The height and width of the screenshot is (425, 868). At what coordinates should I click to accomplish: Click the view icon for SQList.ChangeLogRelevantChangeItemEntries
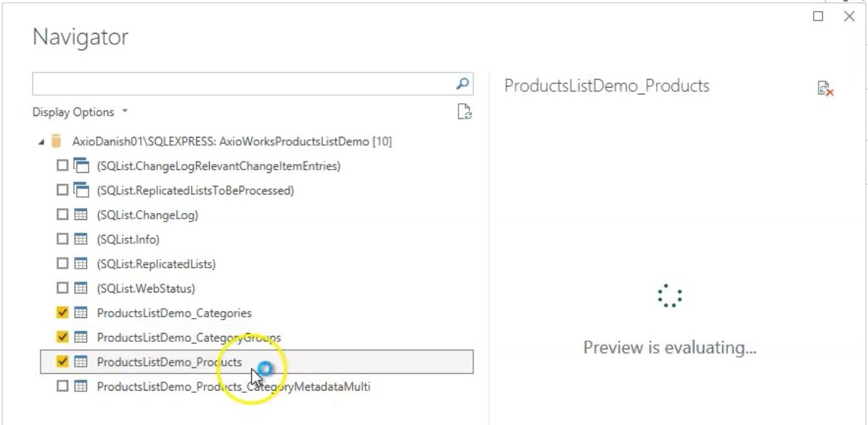pos(81,165)
